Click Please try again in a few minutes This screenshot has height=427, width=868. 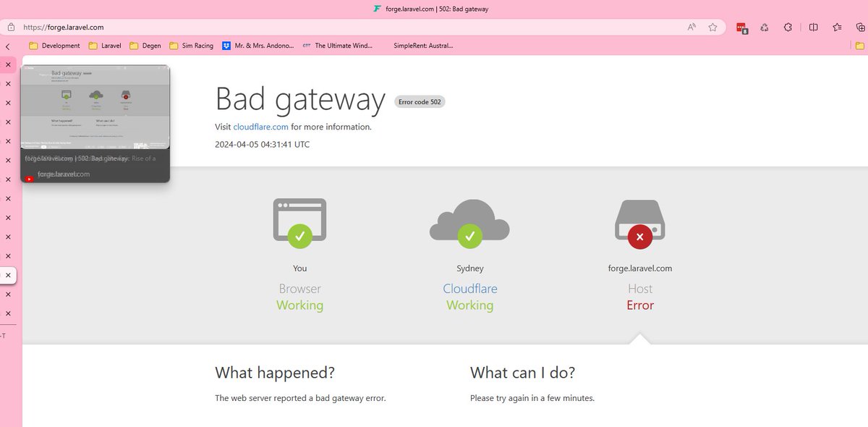[532, 398]
